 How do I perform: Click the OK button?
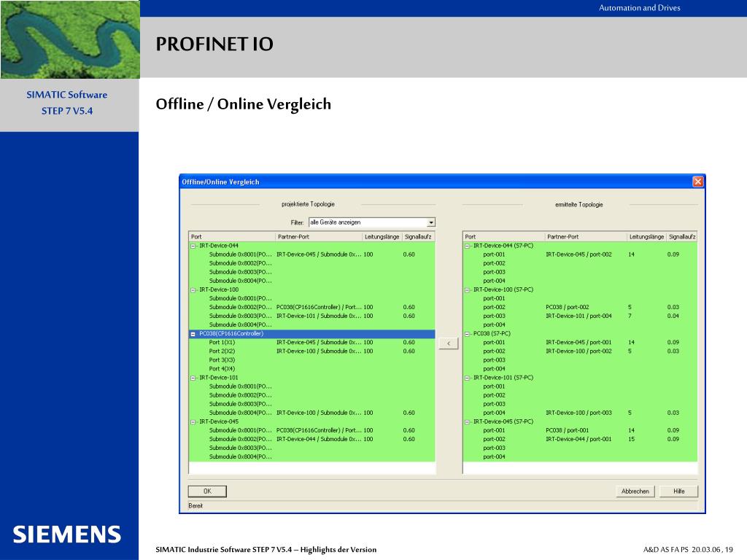(x=207, y=491)
